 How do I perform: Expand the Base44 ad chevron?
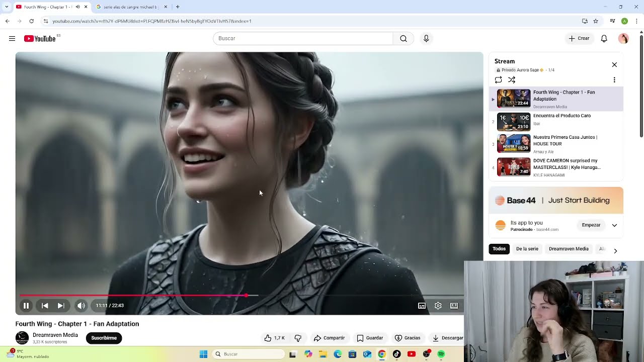pos(614,225)
